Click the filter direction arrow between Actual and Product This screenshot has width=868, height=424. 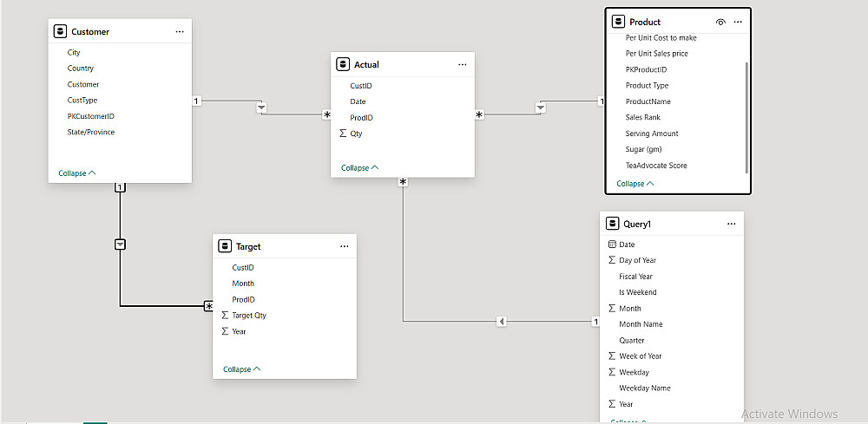coord(541,108)
